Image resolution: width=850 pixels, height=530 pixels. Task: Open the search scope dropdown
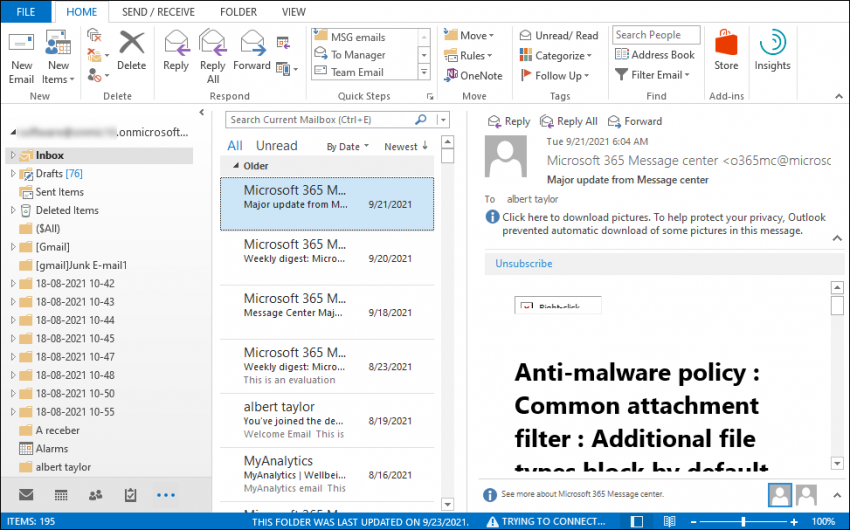tap(443, 120)
